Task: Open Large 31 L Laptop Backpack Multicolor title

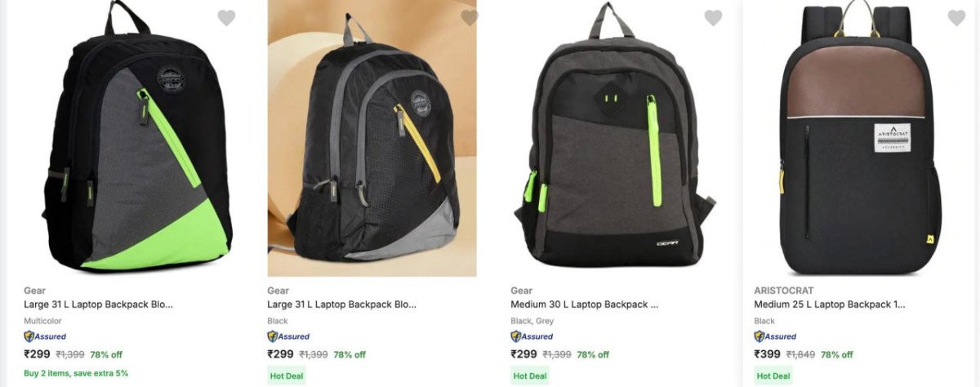Action: click(x=98, y=305)
